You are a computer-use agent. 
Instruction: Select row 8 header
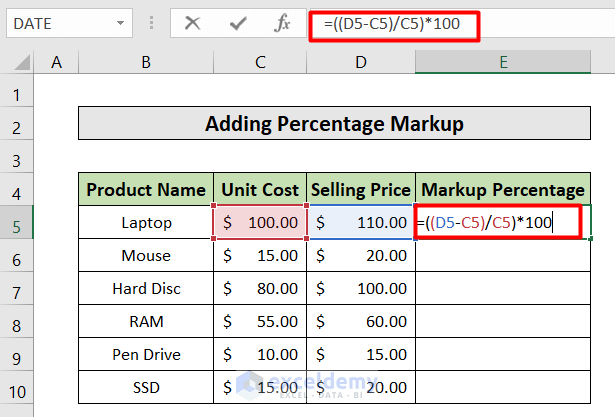[x=17, y=321]
